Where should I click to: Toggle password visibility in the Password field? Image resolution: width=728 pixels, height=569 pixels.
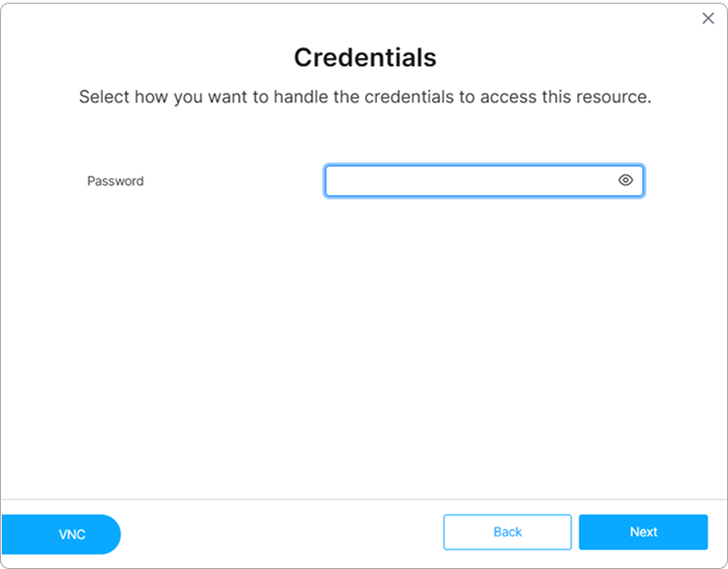625,181
